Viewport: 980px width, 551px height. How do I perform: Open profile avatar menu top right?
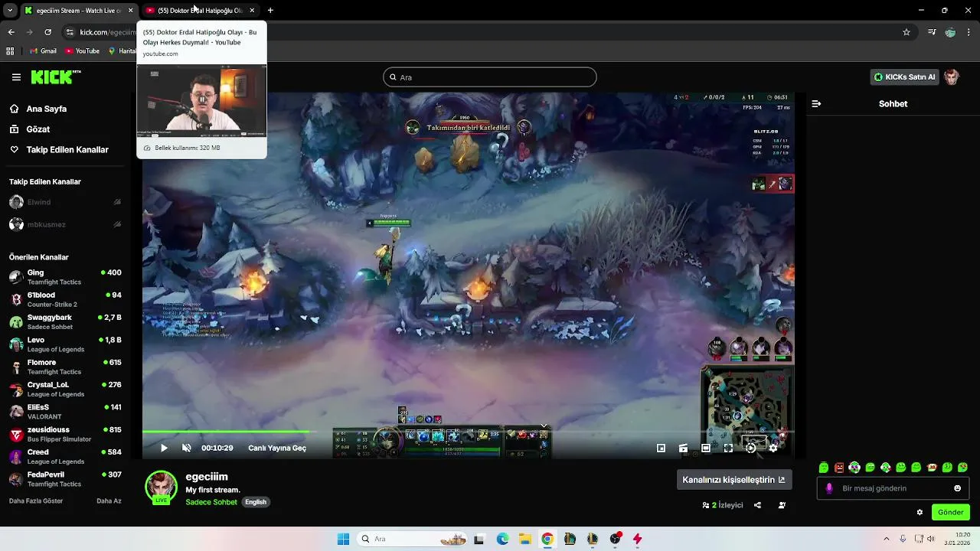952,77
